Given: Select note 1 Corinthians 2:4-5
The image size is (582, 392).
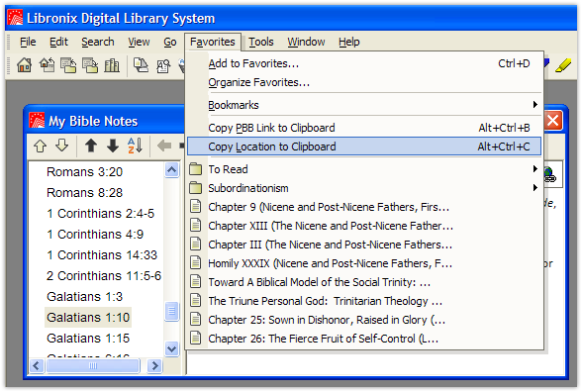Looking at the screenshot, I should (100, 214).
